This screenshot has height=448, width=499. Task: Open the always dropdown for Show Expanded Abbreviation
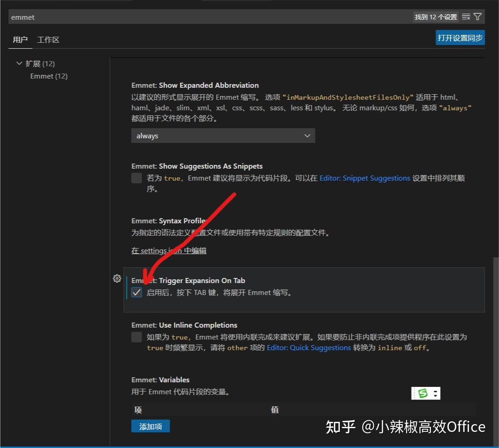pyautogui.click(x=223, y=136)
